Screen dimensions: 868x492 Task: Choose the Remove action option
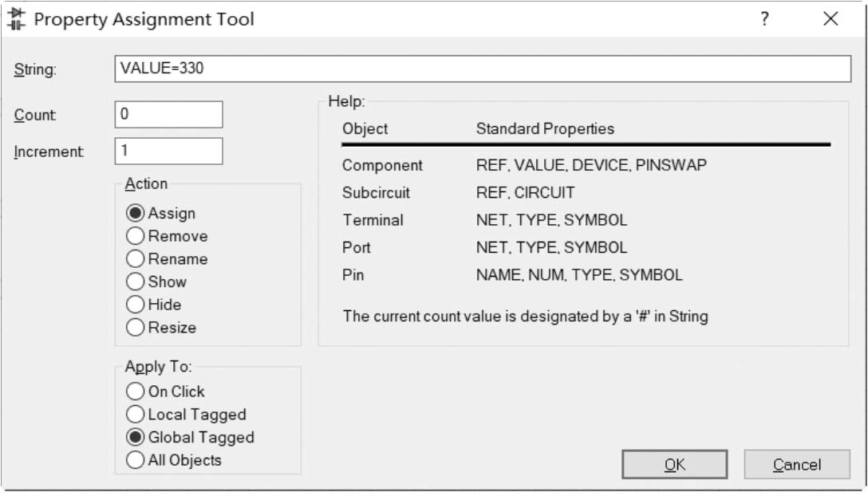click(136, 237)
